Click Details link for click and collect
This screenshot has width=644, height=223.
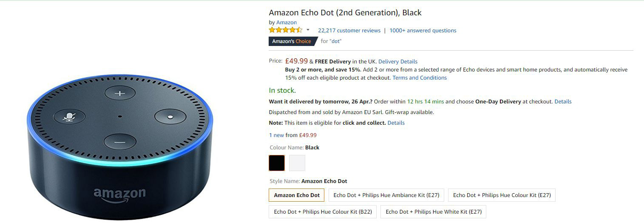pos(396,123)
